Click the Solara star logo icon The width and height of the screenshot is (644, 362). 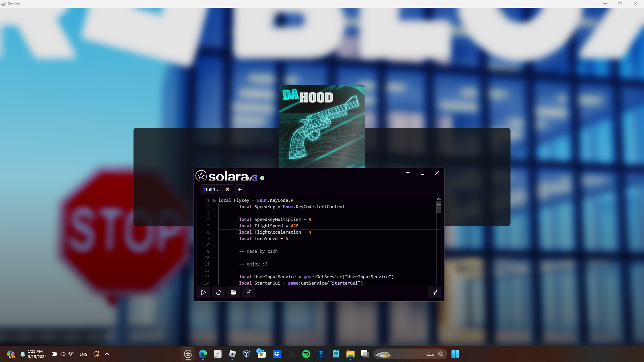point(201,176)
